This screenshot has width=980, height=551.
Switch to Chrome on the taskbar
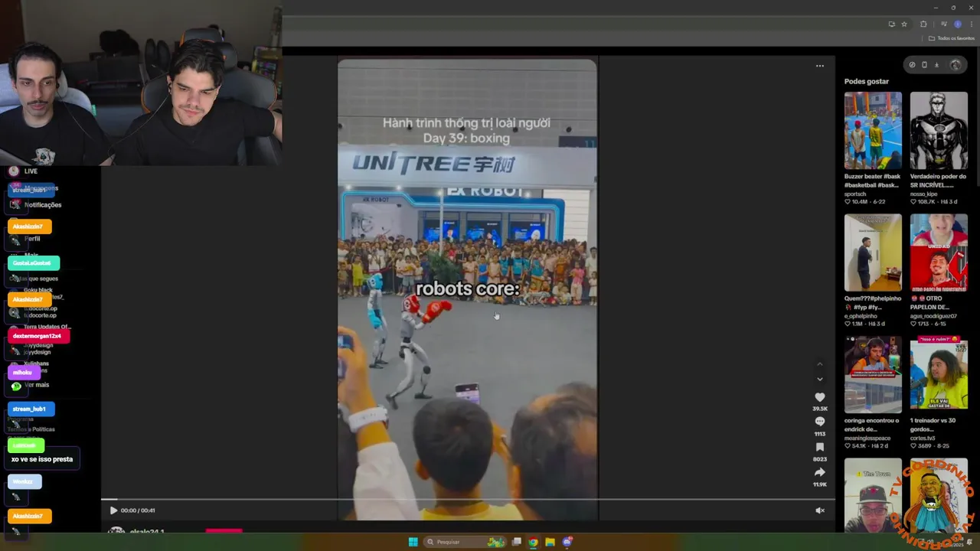tap(533, 542)
